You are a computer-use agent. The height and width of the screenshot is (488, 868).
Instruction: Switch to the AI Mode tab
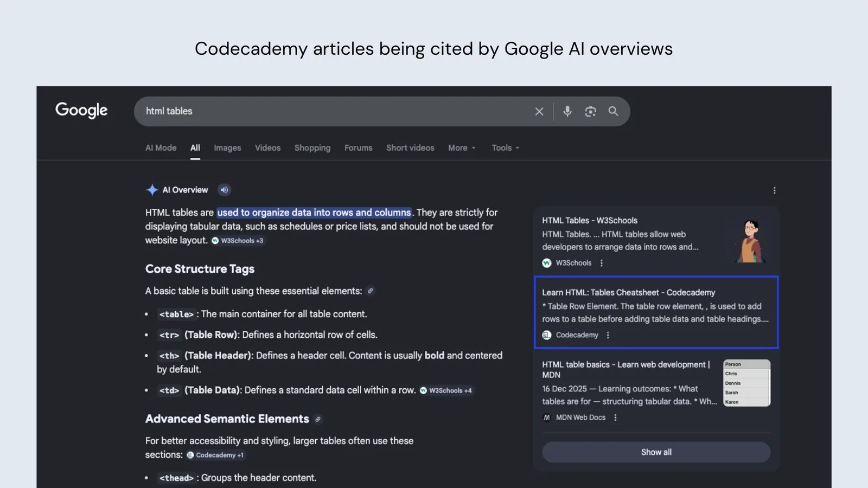point(161,148)
